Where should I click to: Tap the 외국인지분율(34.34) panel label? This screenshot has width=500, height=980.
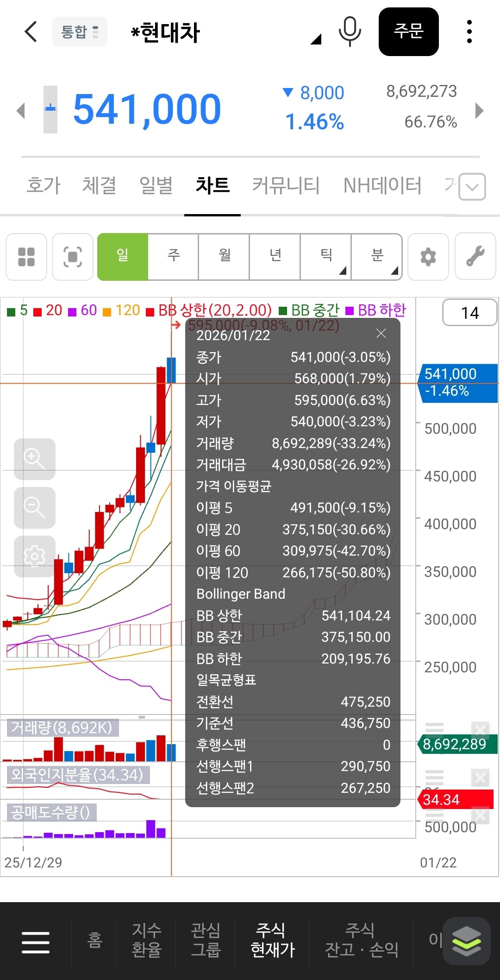(x=78, y=775)
